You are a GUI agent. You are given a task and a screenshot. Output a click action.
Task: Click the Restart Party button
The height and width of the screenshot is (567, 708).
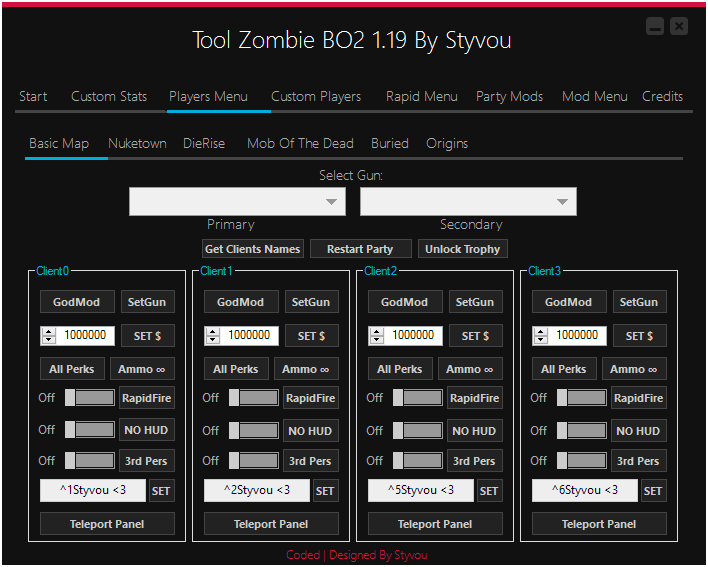[x=360, y=249]
